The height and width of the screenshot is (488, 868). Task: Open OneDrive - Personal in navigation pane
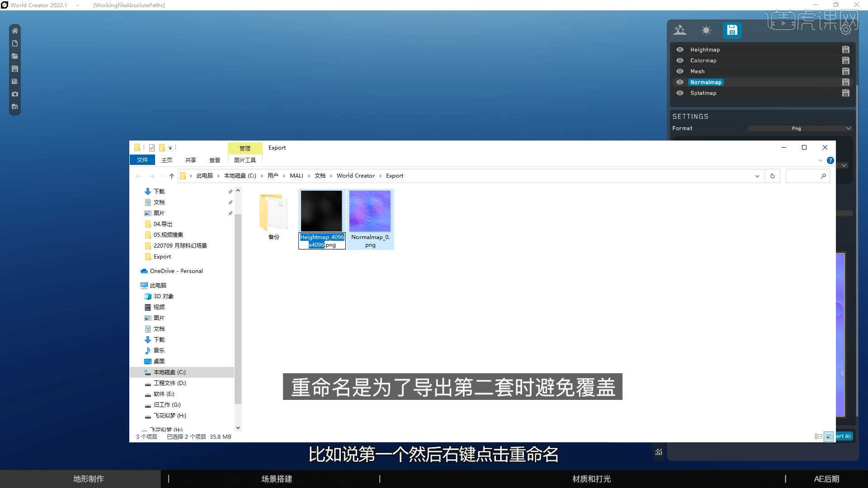[176, 271]
